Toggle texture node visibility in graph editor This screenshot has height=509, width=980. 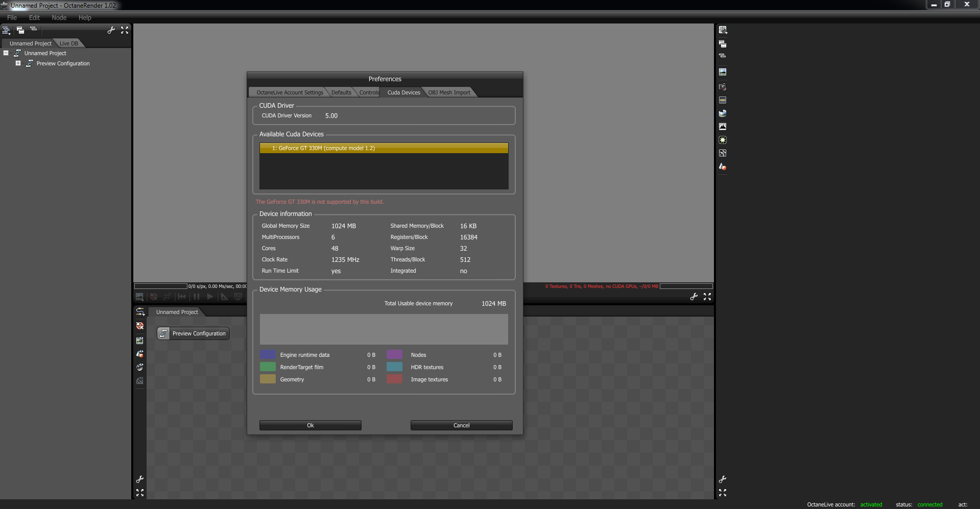[140, 380]
